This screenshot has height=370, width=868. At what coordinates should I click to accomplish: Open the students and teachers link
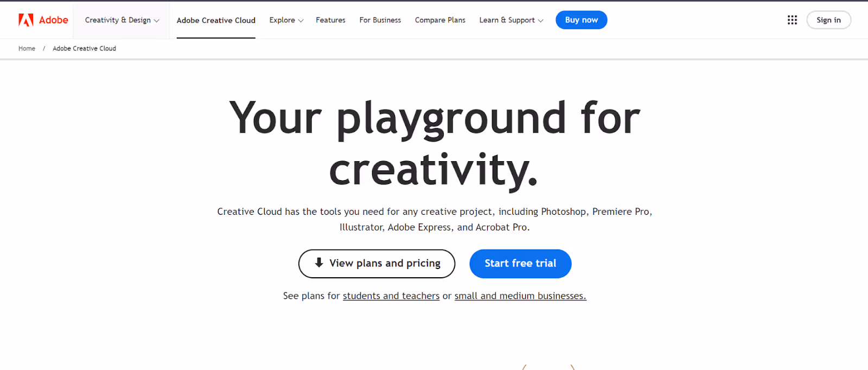pyautogui.click(x=391, y=296)
